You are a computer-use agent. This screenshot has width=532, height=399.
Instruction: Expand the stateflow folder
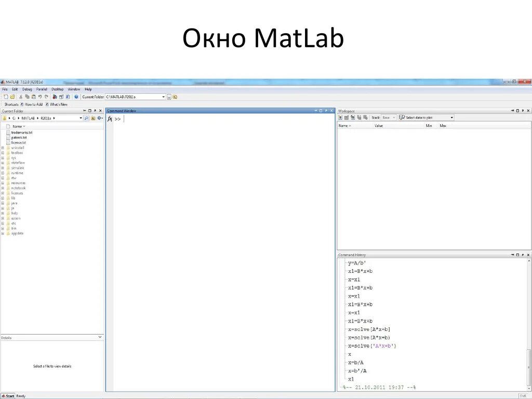click(3, 163)
